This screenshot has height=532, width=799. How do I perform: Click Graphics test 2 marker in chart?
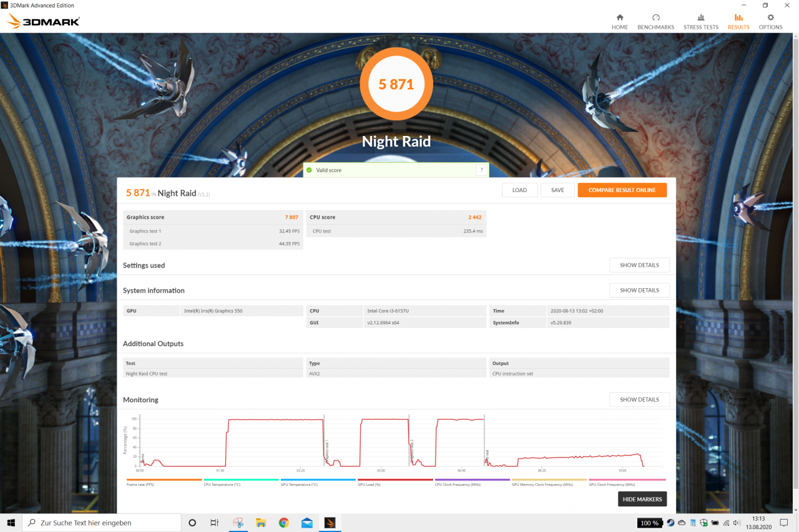pos(412,452)
